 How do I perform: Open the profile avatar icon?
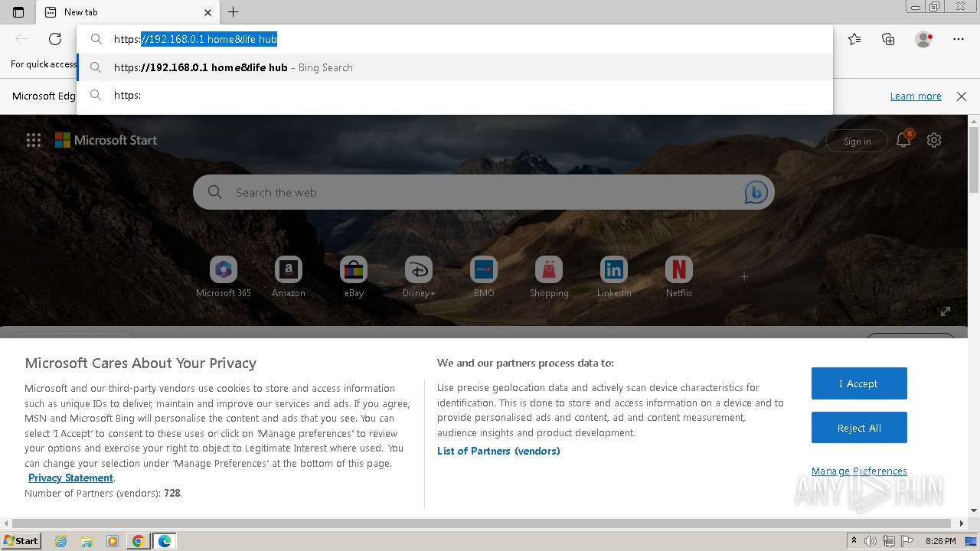[923, 39]
